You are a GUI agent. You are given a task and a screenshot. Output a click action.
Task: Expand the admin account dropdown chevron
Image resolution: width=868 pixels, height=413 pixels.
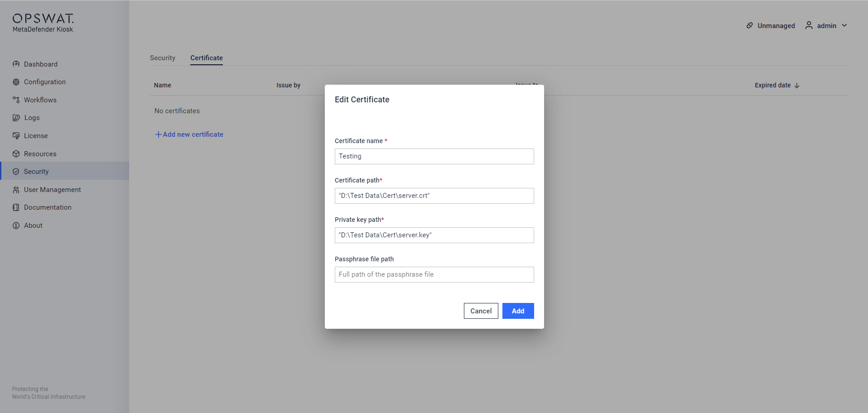[x=844, y=25]
